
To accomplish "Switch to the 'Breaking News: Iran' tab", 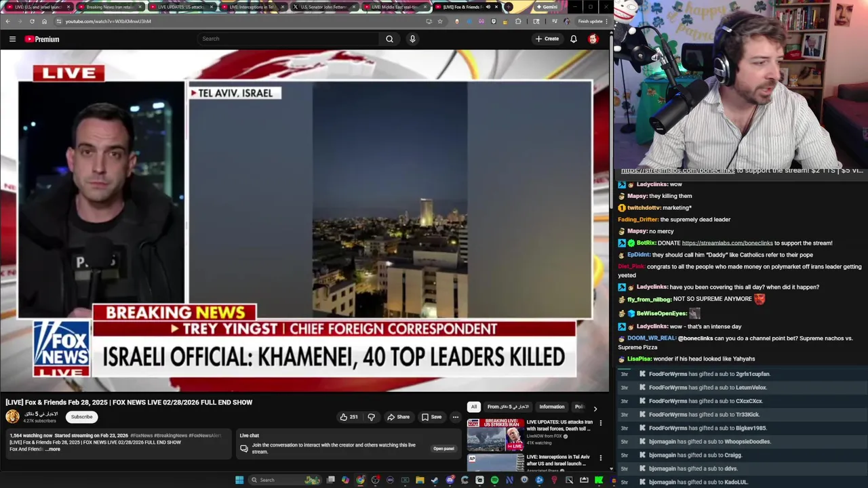I will [x=109, y=7].
